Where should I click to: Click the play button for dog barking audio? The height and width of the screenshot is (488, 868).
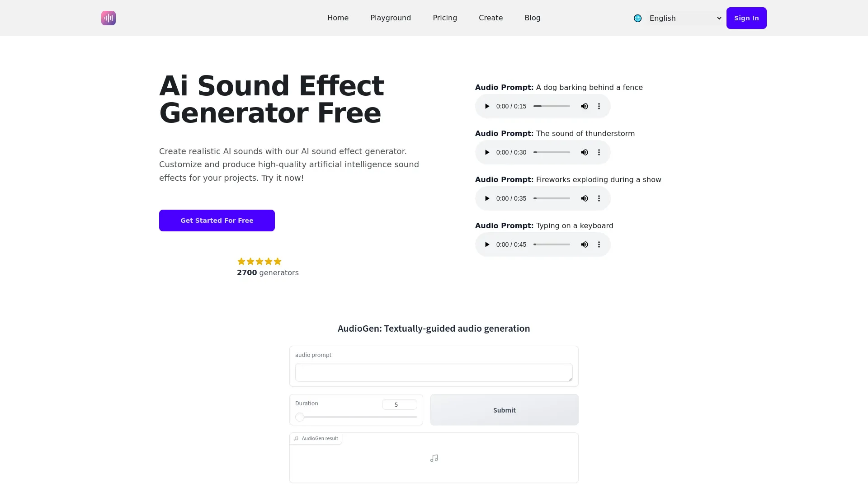click(x=487, y=106)
